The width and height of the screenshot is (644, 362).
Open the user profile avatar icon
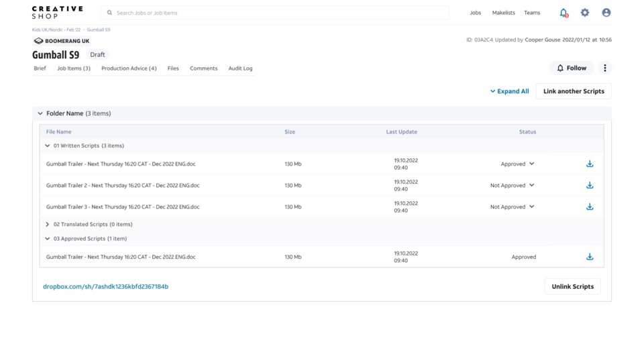coord(606,13)
